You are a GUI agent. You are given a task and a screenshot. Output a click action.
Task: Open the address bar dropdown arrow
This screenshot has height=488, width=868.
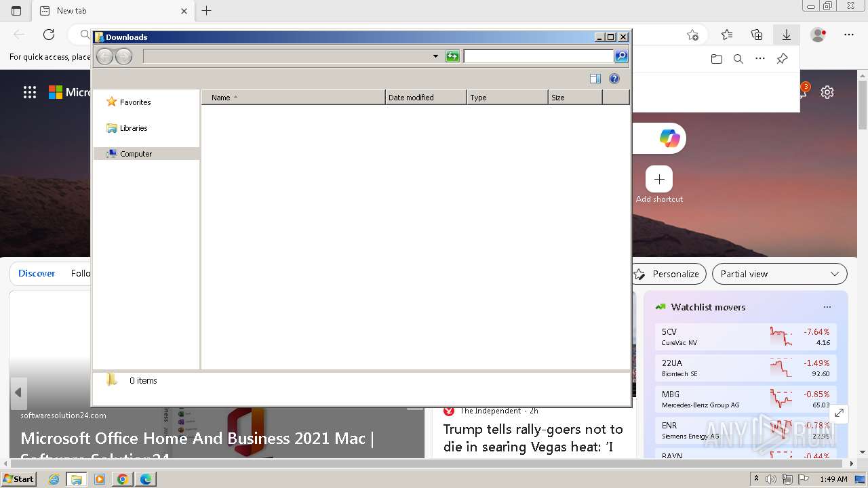435,56
